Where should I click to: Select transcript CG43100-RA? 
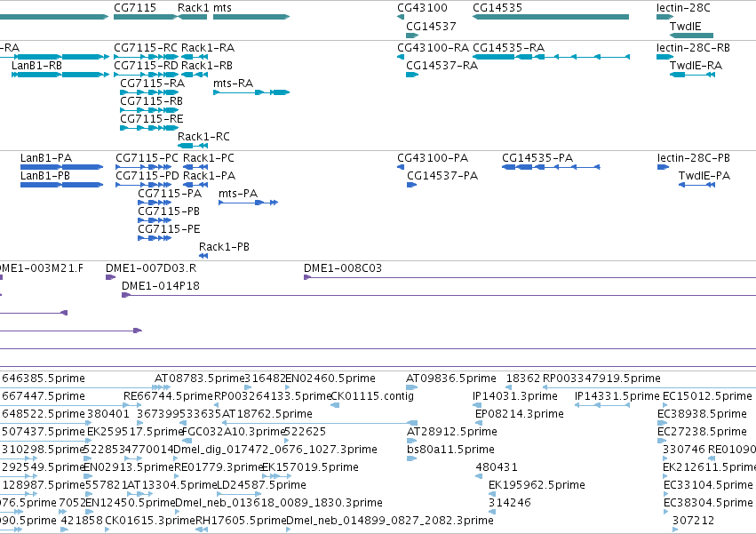(x=433, y=48)
